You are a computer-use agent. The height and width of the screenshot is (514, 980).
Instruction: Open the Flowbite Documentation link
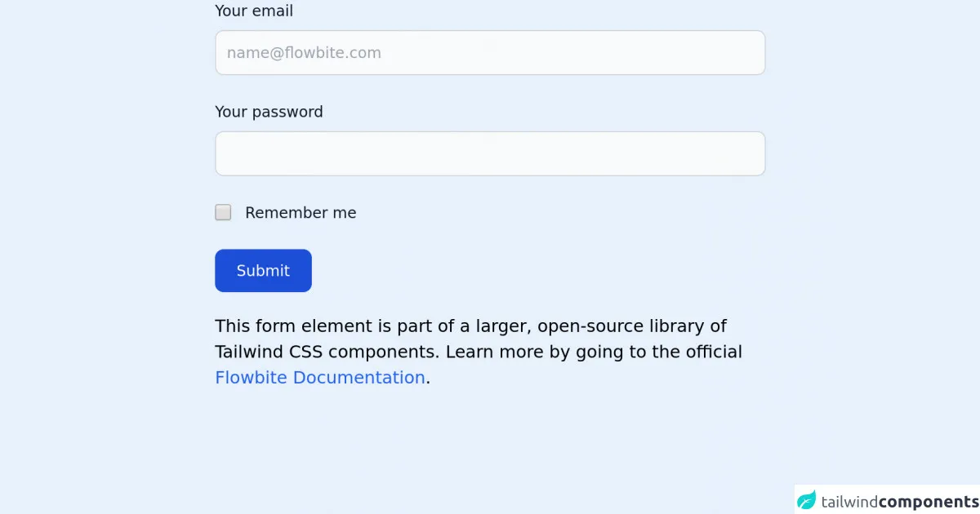pyautogui.click(x=319, y=378)
